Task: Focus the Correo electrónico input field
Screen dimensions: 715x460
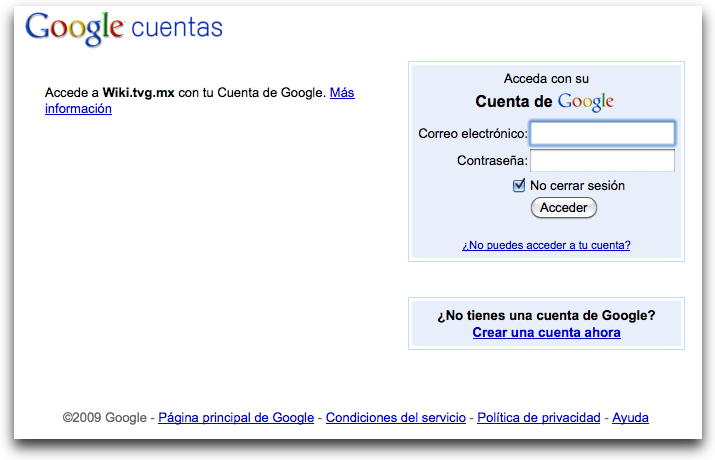Action: coord(602,133)
